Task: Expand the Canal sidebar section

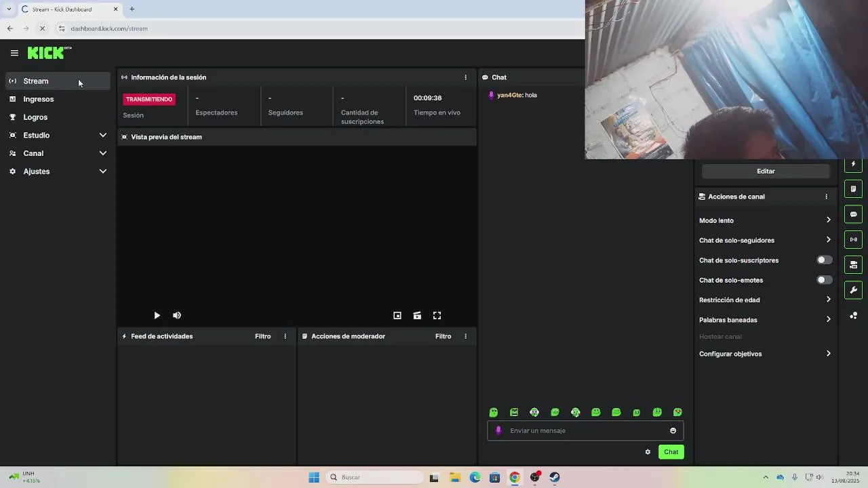Action: click(x=58, y=153)
